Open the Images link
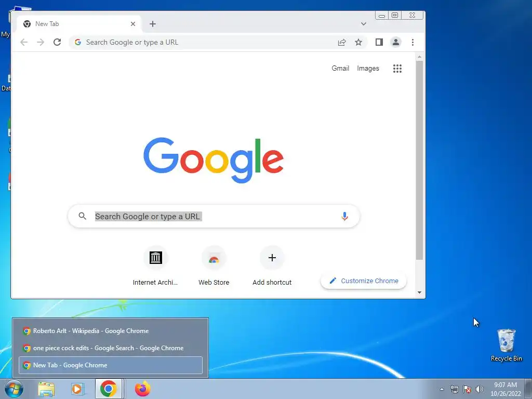This screenshot has width=532, height=399. [368, 68]
